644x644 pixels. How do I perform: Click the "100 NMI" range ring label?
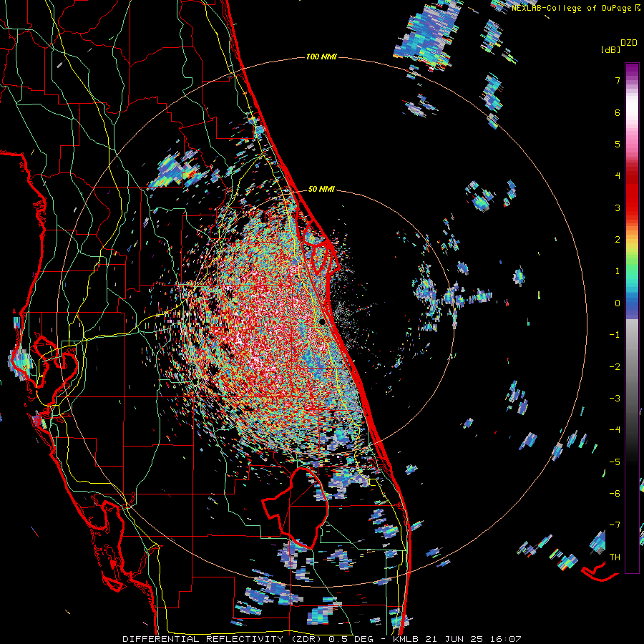[321, 57]
